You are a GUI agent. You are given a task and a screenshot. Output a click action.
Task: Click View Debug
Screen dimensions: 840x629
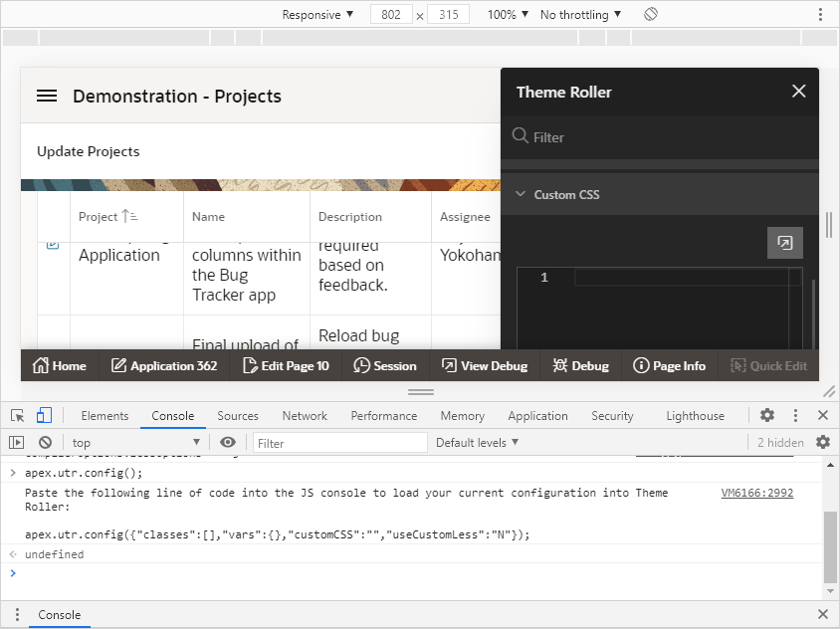point(485,366)
